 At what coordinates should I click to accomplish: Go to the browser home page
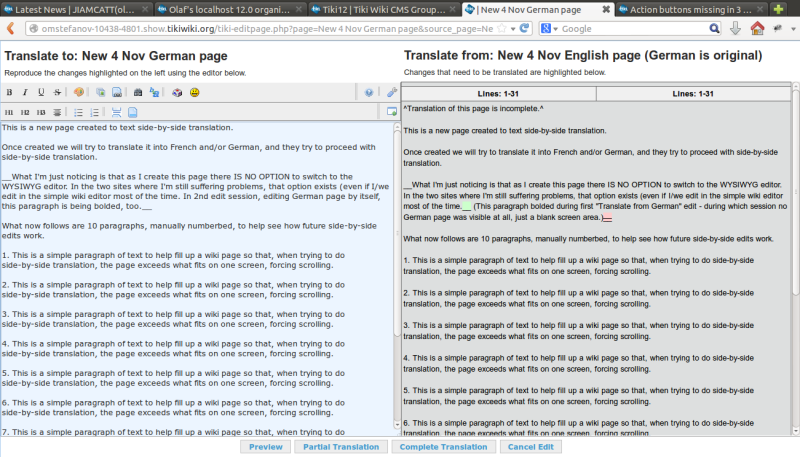757,29
